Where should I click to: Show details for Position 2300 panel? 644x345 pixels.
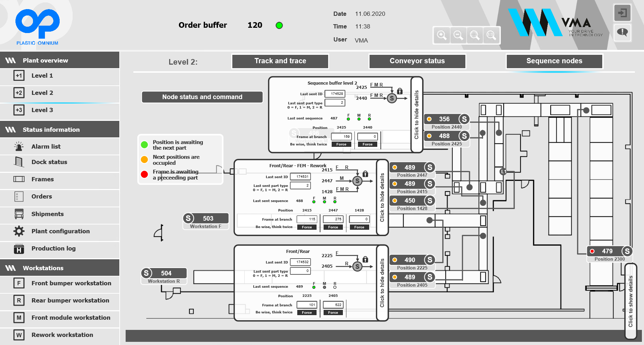tap(631, 301)
